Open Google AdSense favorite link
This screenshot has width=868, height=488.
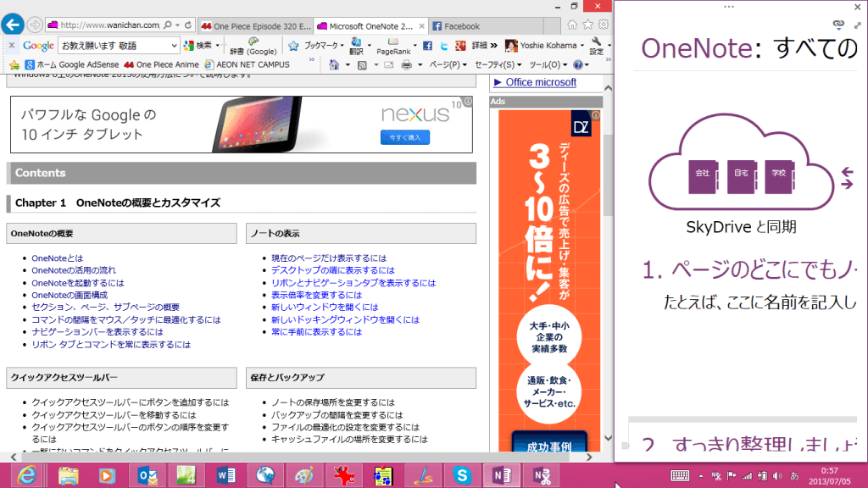[72, 64]
